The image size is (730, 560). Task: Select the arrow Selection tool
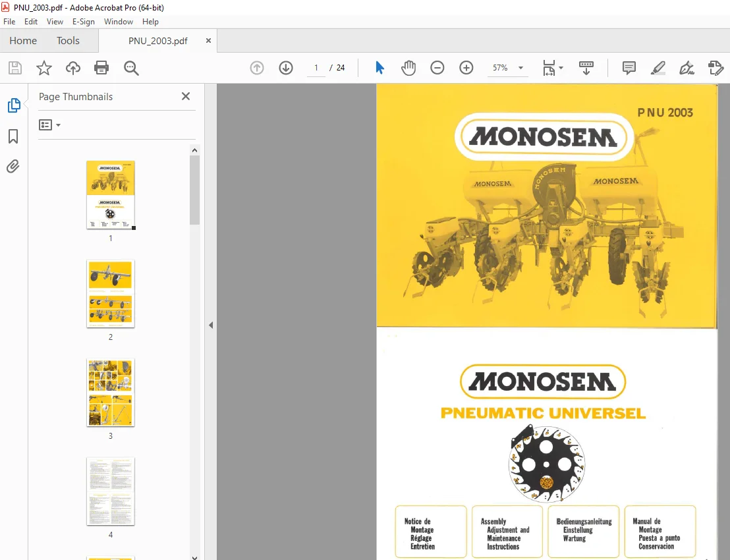380,68
